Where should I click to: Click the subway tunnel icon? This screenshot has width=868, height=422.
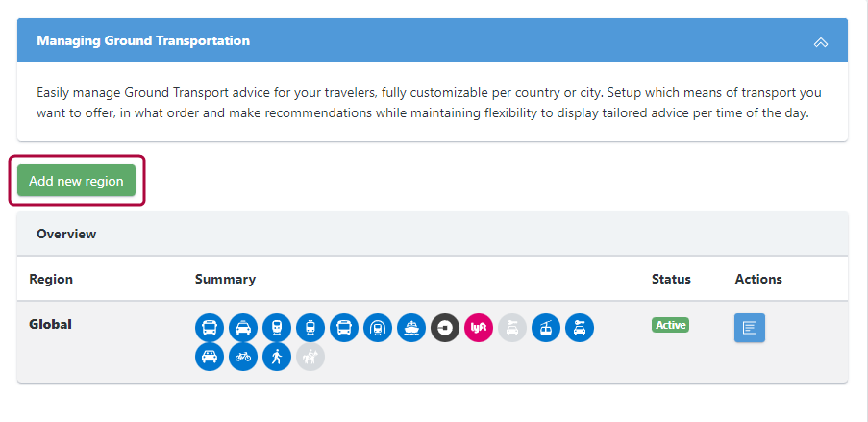tap(378, 328)
